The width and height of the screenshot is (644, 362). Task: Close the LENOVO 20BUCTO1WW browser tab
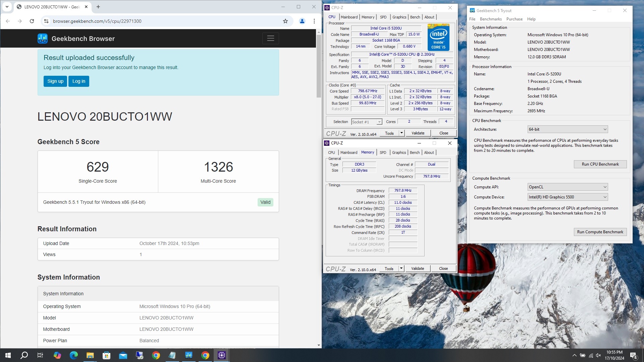[x=86, y=7]
